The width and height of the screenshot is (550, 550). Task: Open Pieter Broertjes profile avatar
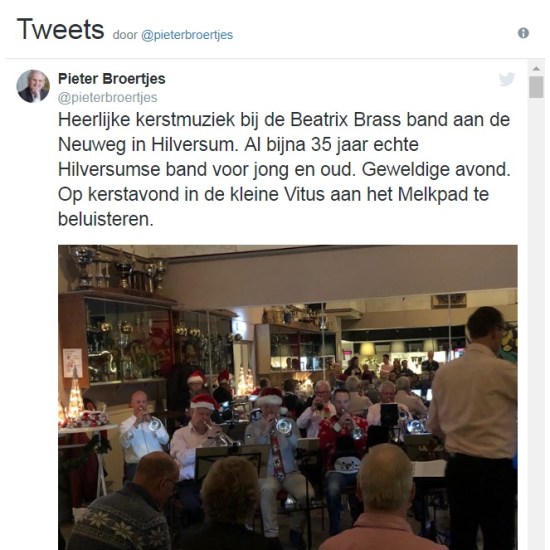[33, 86]
